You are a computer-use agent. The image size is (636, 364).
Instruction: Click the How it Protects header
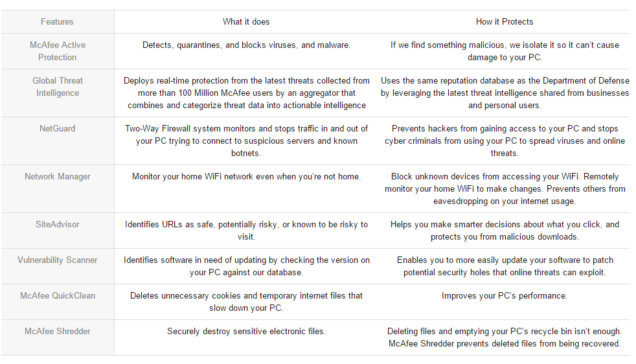[x=505, y=22]
